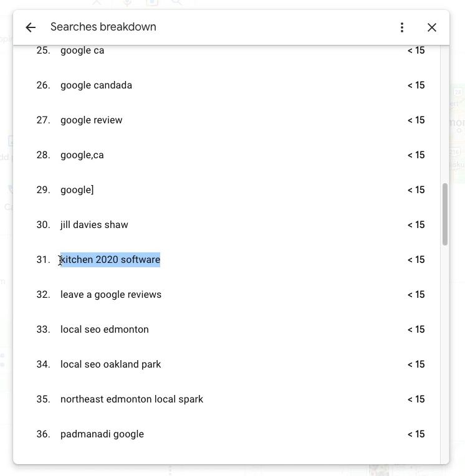Select the 'google ca' search term
Image resolution: width=465 pixels, height=476 pixels.
pos(82,50)
